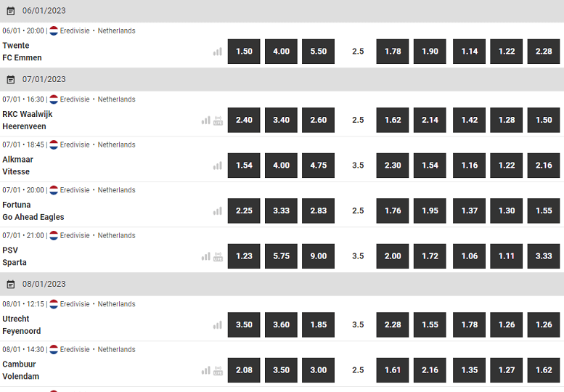Open statistics bars icon for Alkmaar vs Vitesse
The width and height of the screenshot is (564, 392).
218,166
